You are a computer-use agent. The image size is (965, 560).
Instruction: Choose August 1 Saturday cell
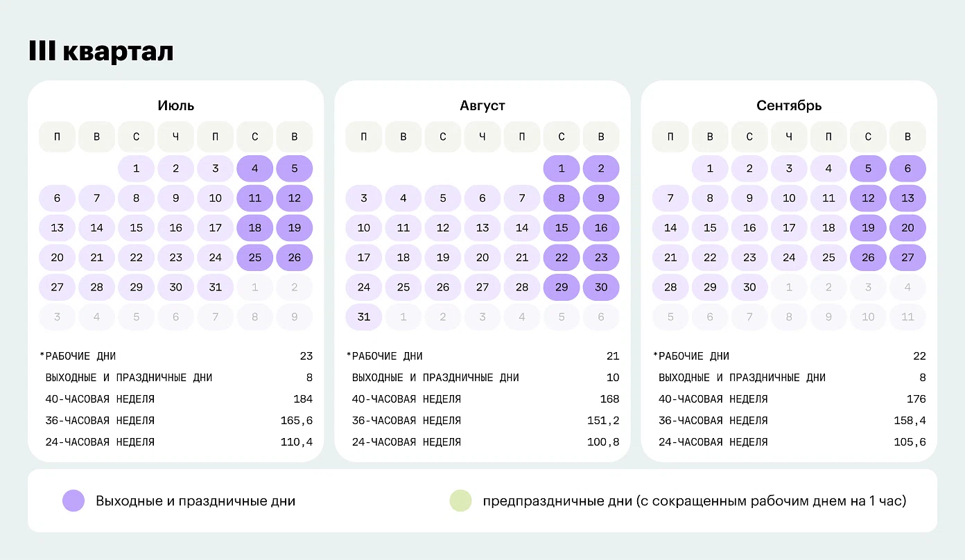[x=562, y=168]
